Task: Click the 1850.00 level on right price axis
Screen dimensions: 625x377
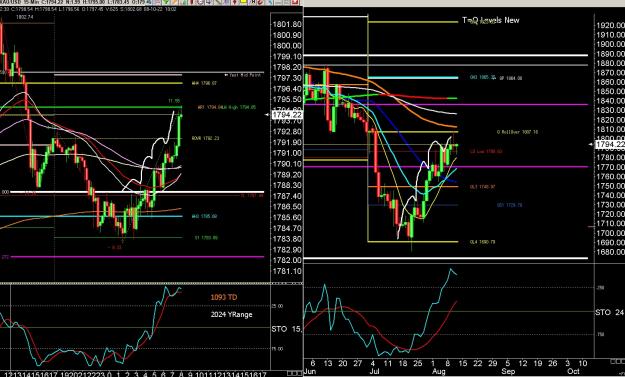Action: tap(610, 92)
